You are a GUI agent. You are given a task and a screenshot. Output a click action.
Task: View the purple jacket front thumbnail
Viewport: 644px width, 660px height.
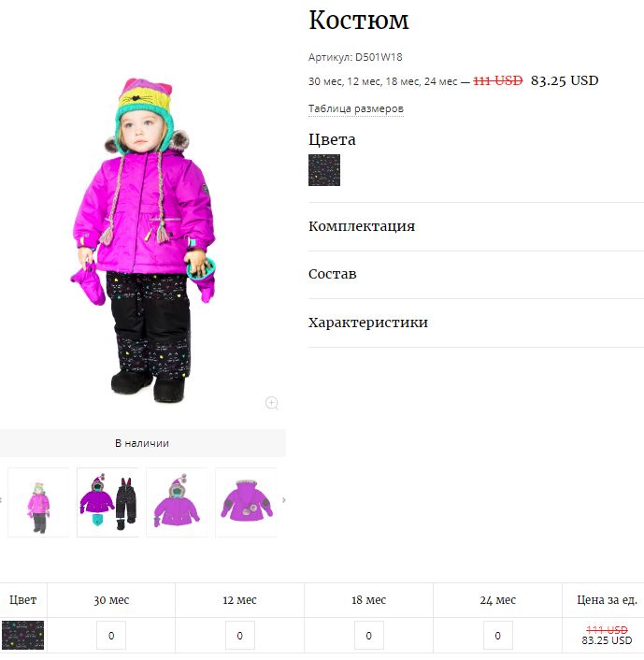coord(177,502)
